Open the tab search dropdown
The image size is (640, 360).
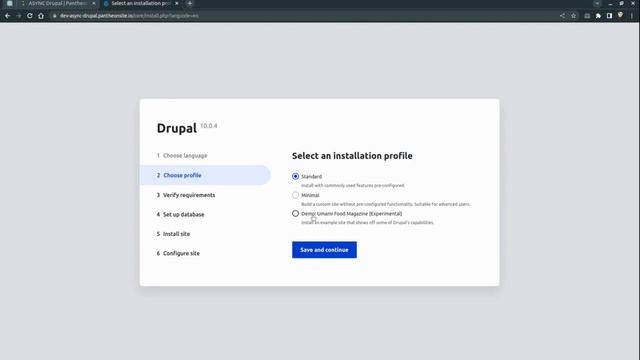597,3
